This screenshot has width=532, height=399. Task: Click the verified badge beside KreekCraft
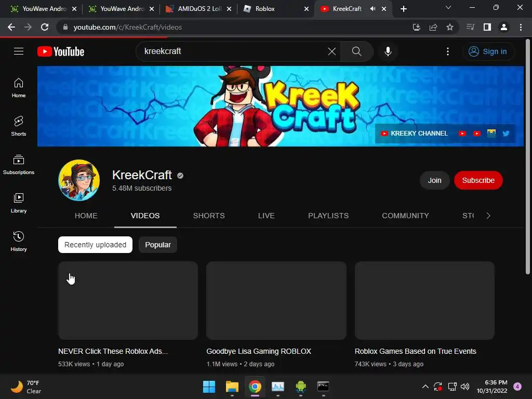coord(180,176)
